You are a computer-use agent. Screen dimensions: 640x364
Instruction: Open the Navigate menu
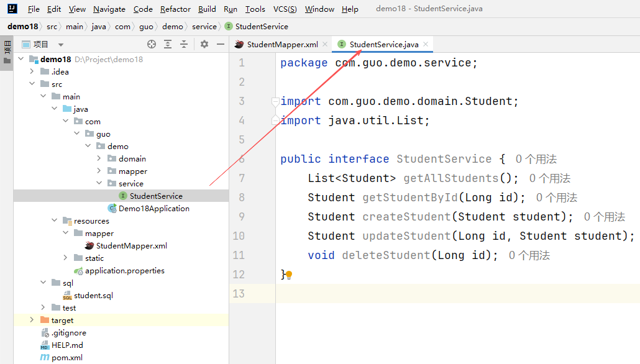tap(109, 9)
